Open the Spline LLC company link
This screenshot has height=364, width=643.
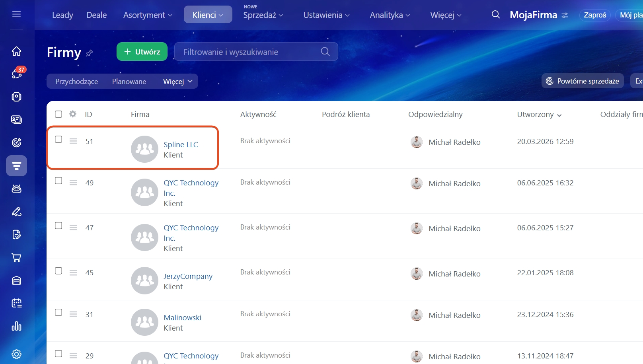(181, 144)
